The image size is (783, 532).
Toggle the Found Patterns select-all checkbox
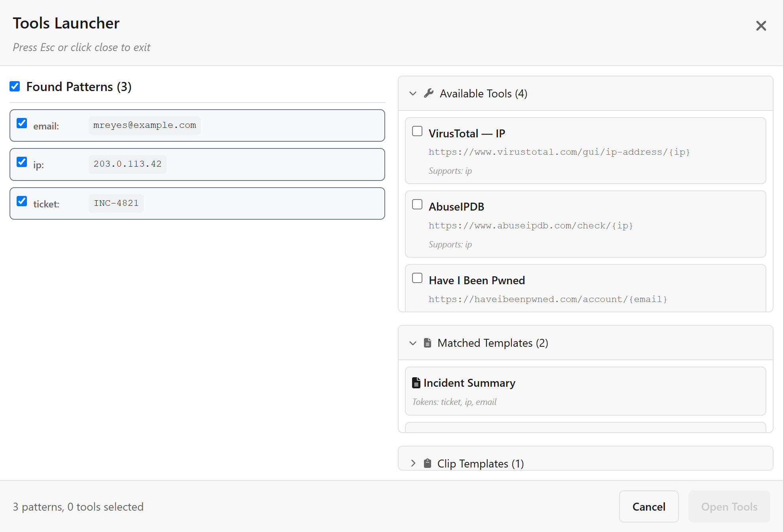click(x=15, y=86)
